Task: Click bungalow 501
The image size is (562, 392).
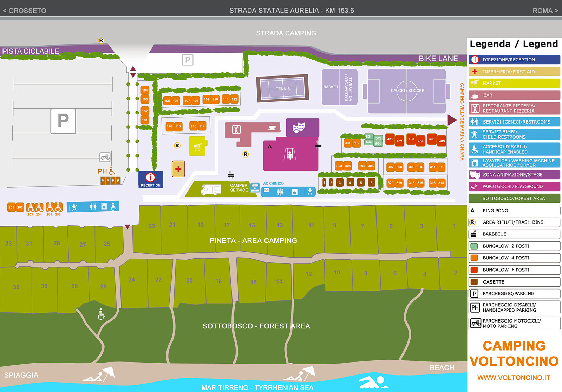Action: coord(368,137)
